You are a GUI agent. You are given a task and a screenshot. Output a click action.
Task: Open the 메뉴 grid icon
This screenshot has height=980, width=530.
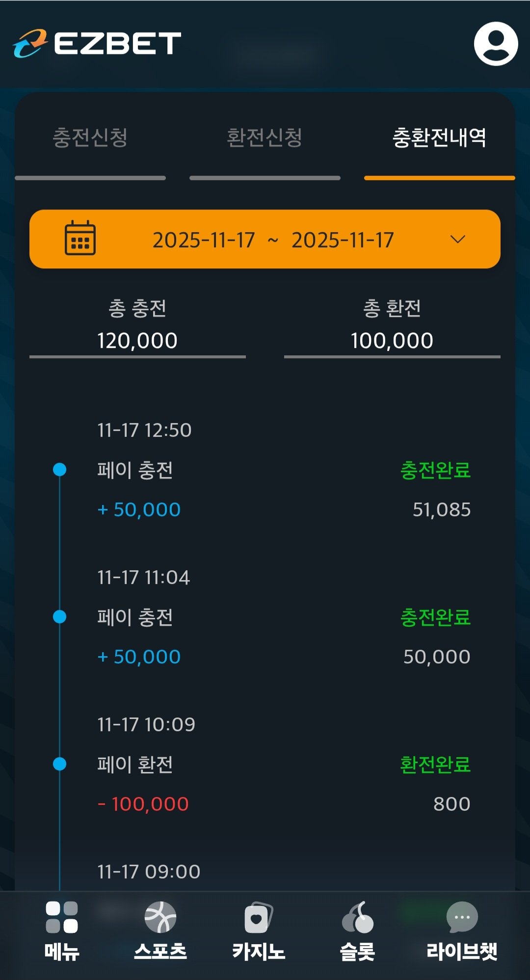[x=62, y=917]
